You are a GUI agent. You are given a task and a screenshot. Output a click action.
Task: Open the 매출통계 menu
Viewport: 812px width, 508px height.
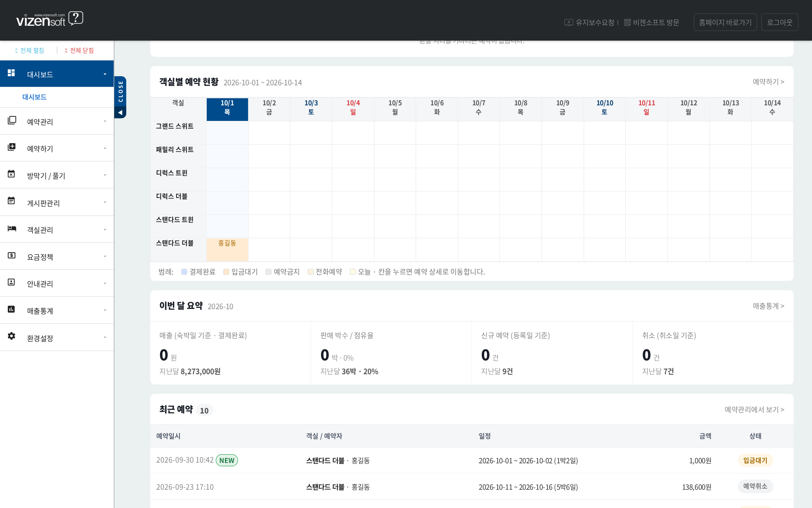(x=57, y=310)
